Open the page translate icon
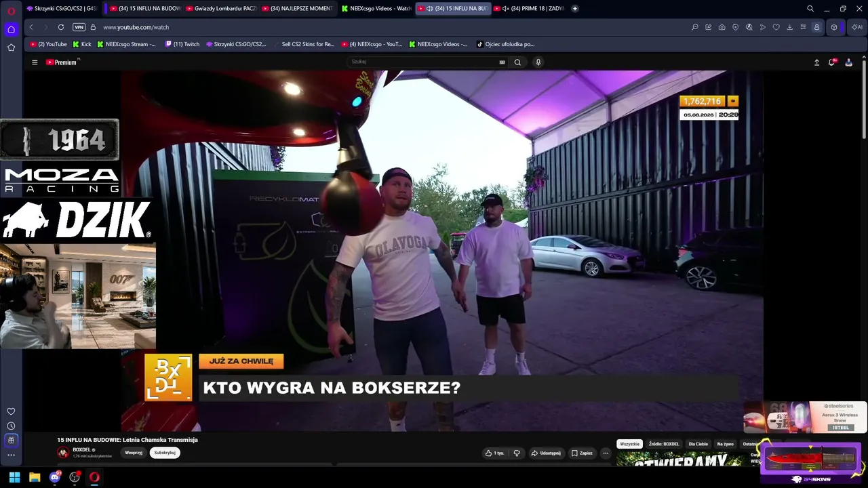The width and height of the screenshot is (868, 488). [x=749, y=27]
